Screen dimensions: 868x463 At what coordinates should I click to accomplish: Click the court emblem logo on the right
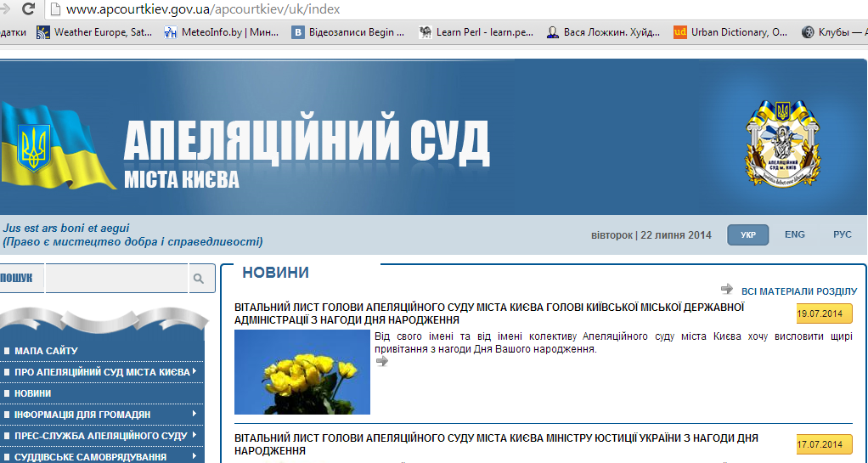(782, 143)
